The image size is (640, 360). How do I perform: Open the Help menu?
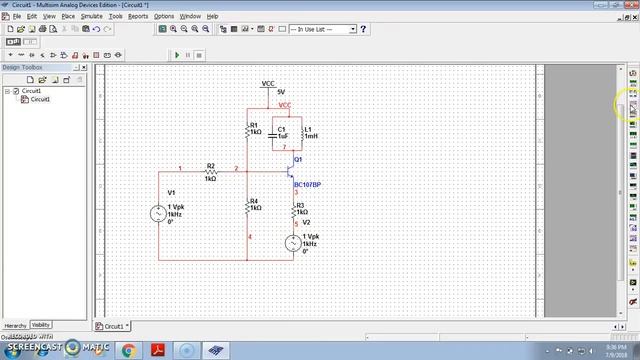(212, 16)
